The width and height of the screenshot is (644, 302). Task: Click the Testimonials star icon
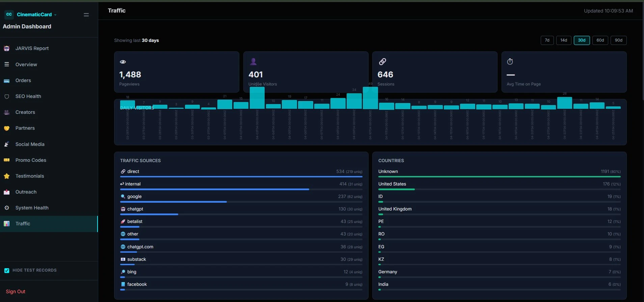click(x=6, y=176)
